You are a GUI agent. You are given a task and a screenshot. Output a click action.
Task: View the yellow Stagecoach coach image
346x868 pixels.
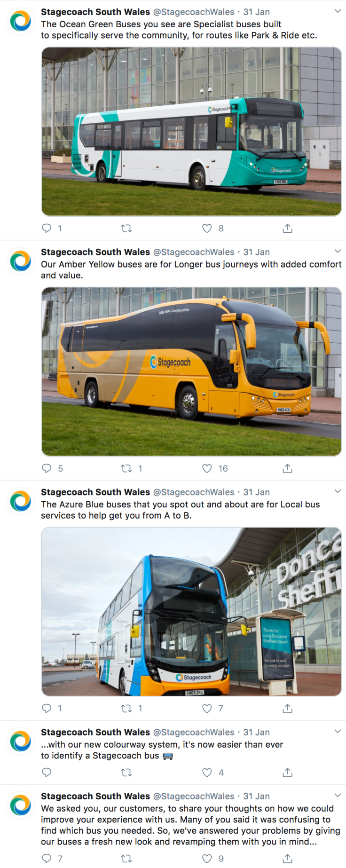(x=191, y=371)
